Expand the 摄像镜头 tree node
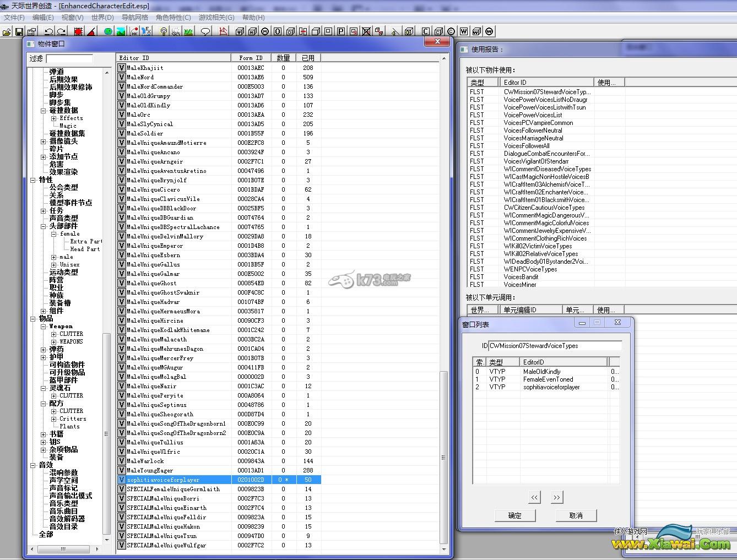The height and width of the screenshot is (560, 737). [x=44, y=142]
